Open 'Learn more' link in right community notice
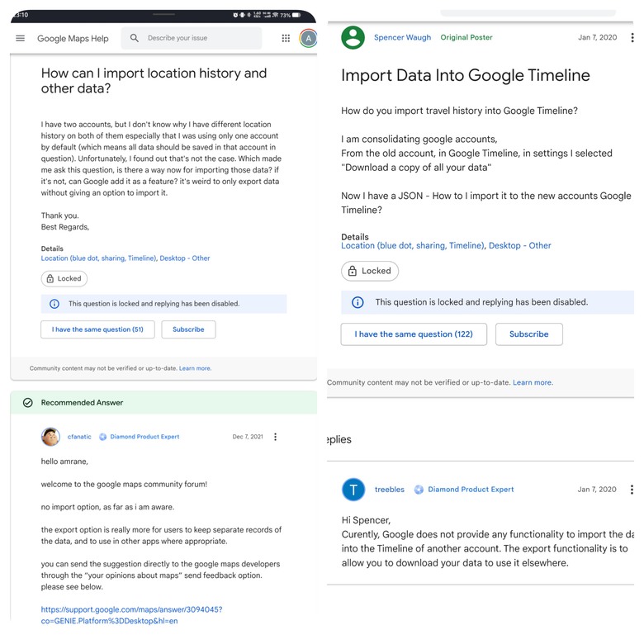This screenshot has height=644, width=644. click(533, 383)
